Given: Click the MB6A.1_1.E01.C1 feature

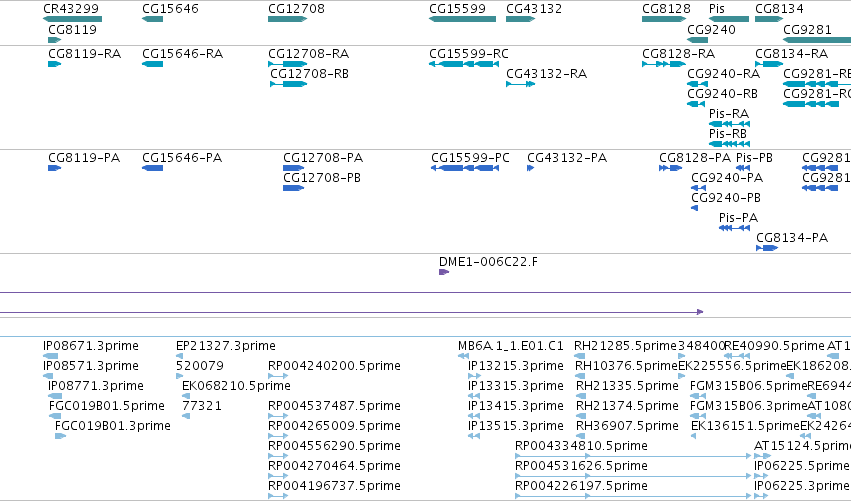Looking at the screenshot, I should click(463, 356).
